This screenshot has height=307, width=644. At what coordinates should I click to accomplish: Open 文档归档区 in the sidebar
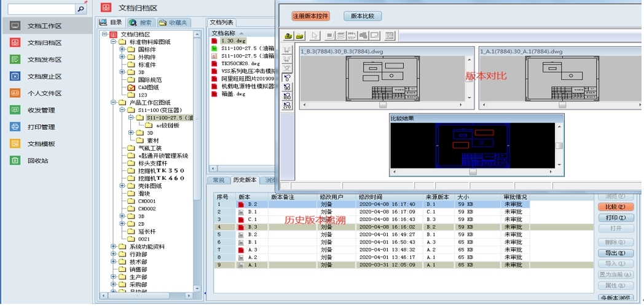pyautogui.click(x=44, y=42)
